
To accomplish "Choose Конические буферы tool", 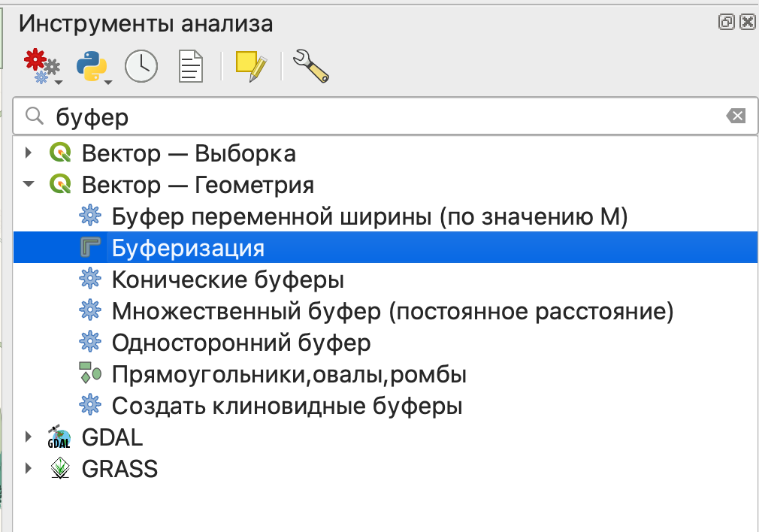I will [x=228, y=280].
